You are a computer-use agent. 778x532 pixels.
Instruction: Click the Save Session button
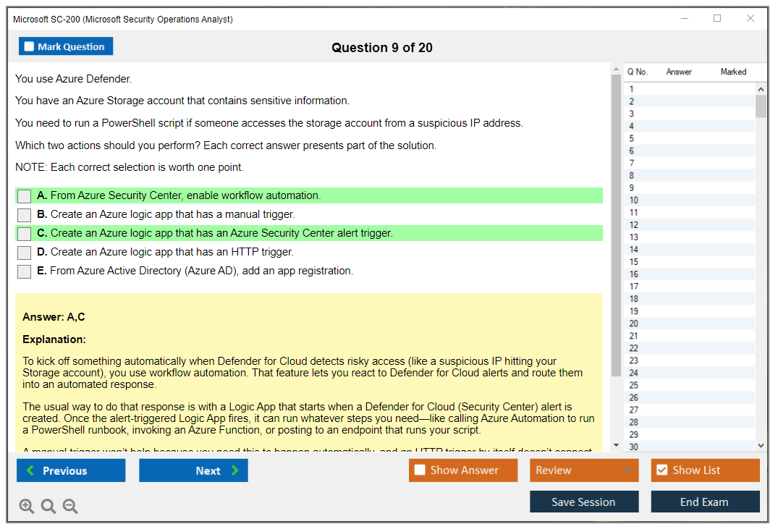(x=583, y=502)
